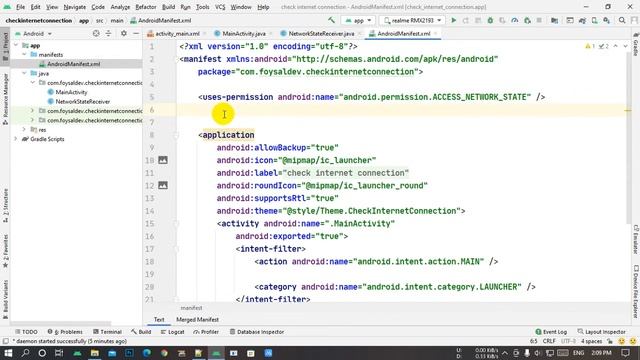The height and width of the screenshot is (360, 640).
Task: Click image gutter icon on line 10
Action: [x=163, y=160]
